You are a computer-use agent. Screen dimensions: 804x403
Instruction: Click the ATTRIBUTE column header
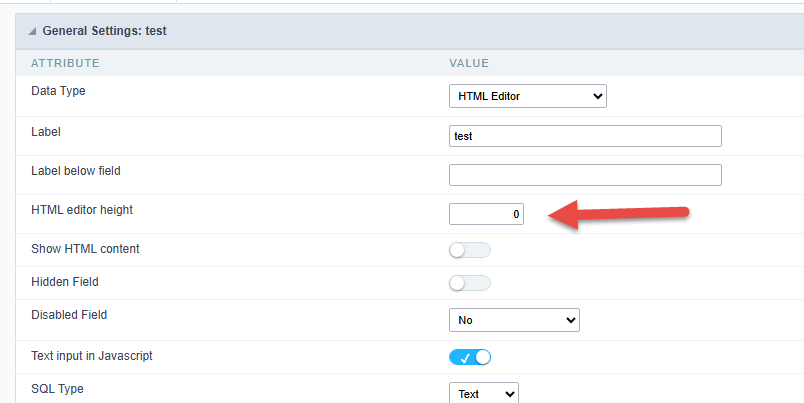(65, 63)
